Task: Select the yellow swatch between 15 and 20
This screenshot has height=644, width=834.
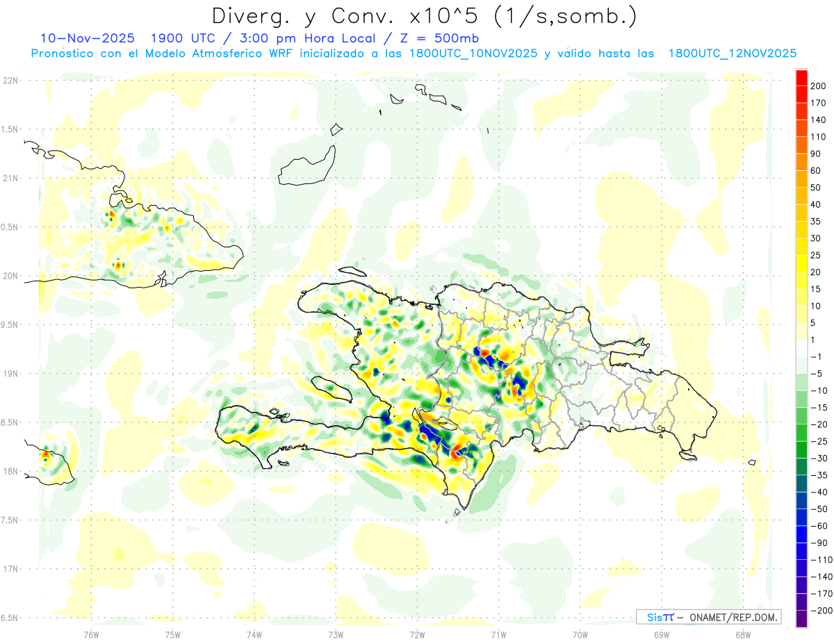Action: tap(802, 280)
